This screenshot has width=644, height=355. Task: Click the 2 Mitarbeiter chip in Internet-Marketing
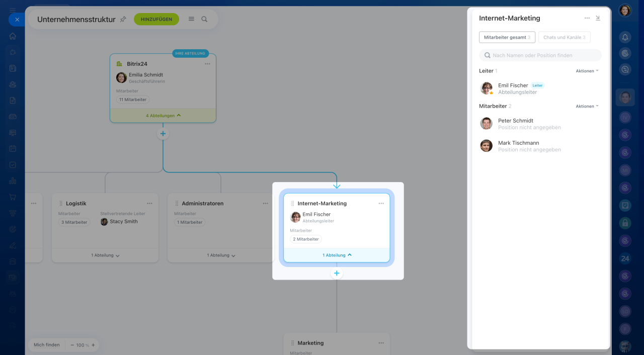point(306,239)
